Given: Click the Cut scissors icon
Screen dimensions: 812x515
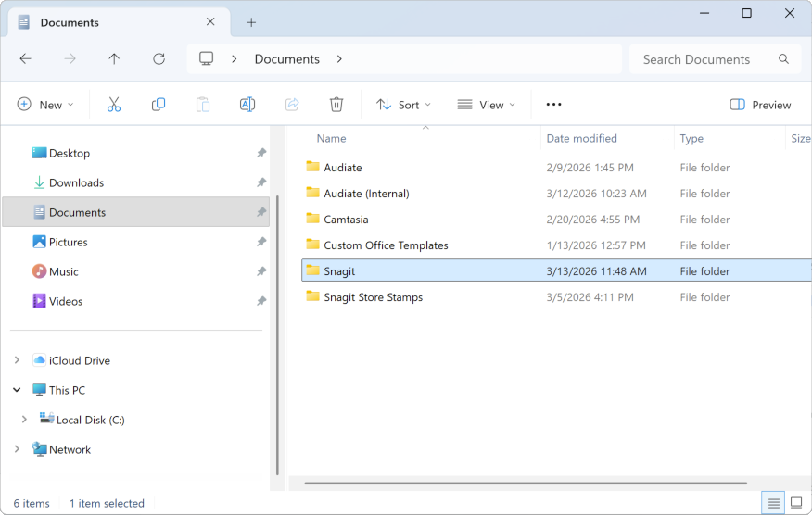Looking at the screenshot, I should click(x=114, y=105).
